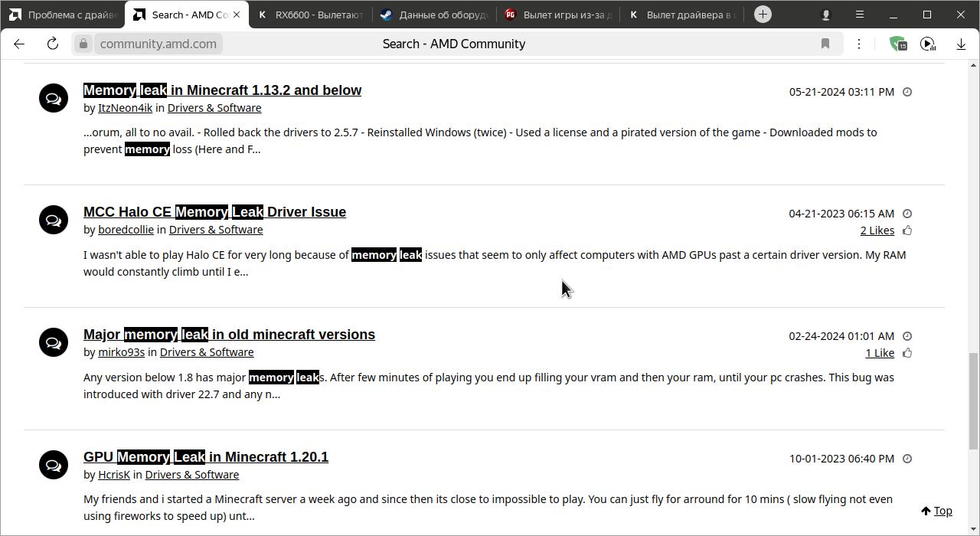
Task: Click the community.amd.com address field
Action: click(x=158, y=44)
